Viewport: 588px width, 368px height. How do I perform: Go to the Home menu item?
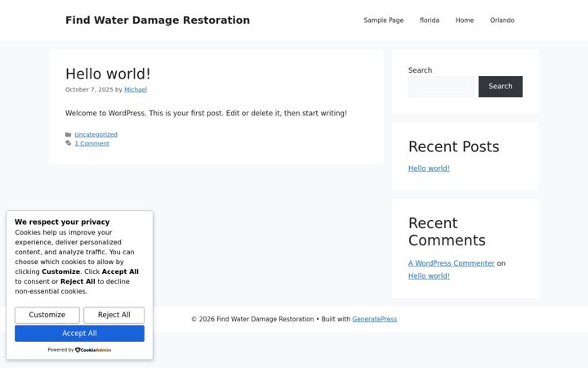(x=465, y=20)
